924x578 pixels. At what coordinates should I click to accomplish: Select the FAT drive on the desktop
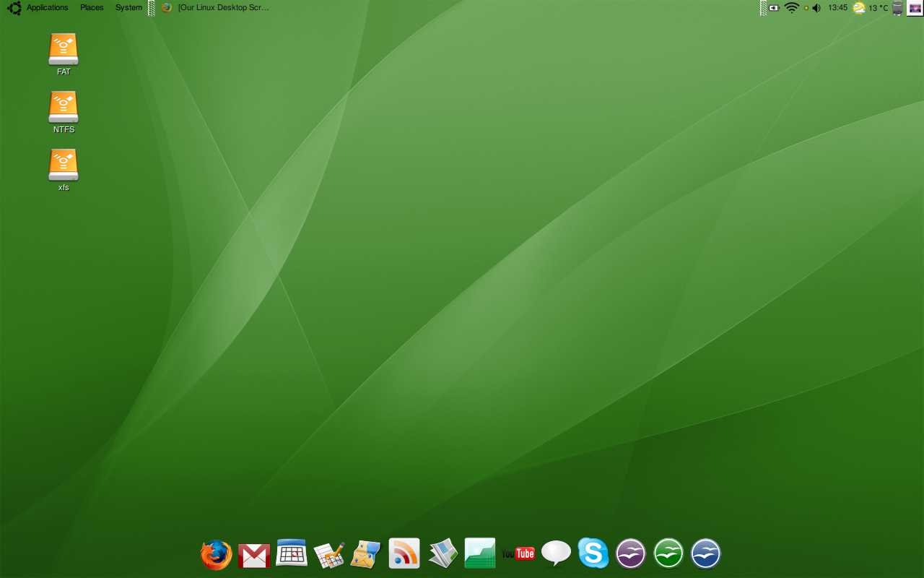coord(64,54)
